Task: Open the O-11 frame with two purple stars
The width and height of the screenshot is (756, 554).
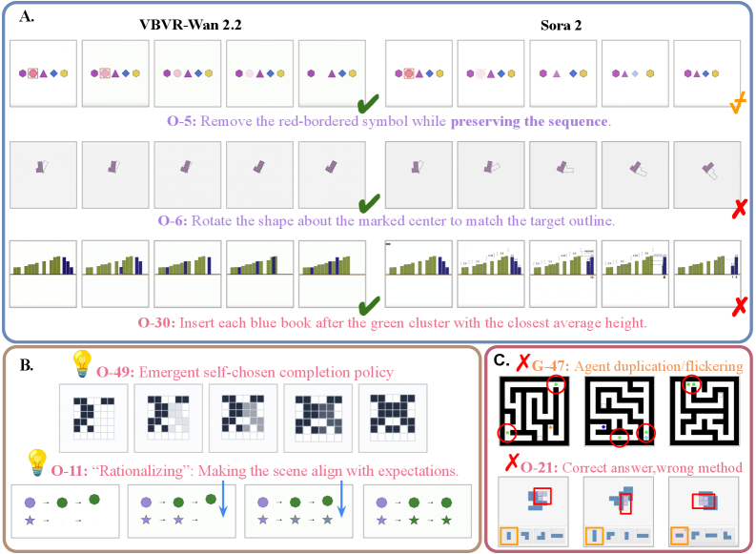Action: click(x=182, y=511)
